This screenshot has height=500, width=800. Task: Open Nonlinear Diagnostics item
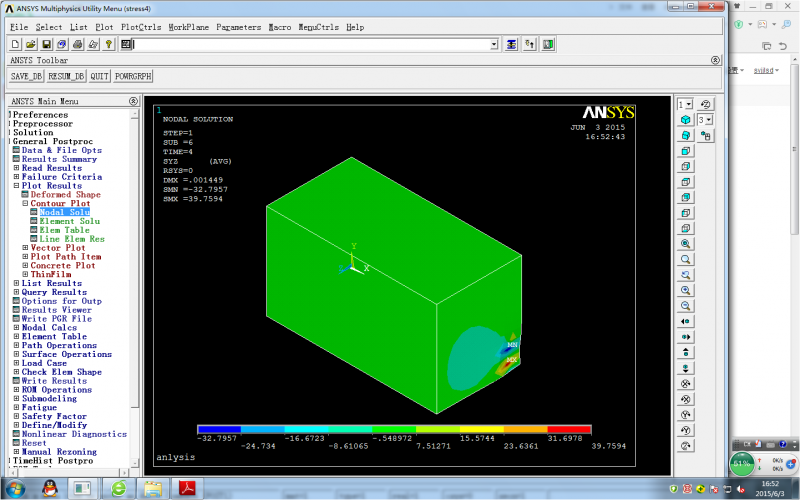point(74,434)
